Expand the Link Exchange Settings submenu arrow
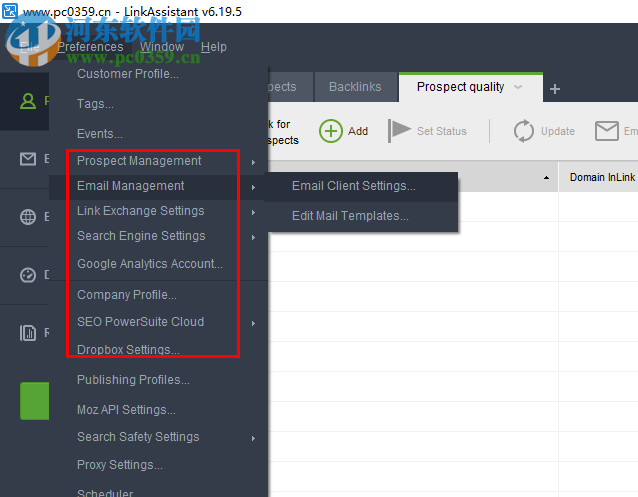This screenshot has height=497, width=638. point(253,212)
